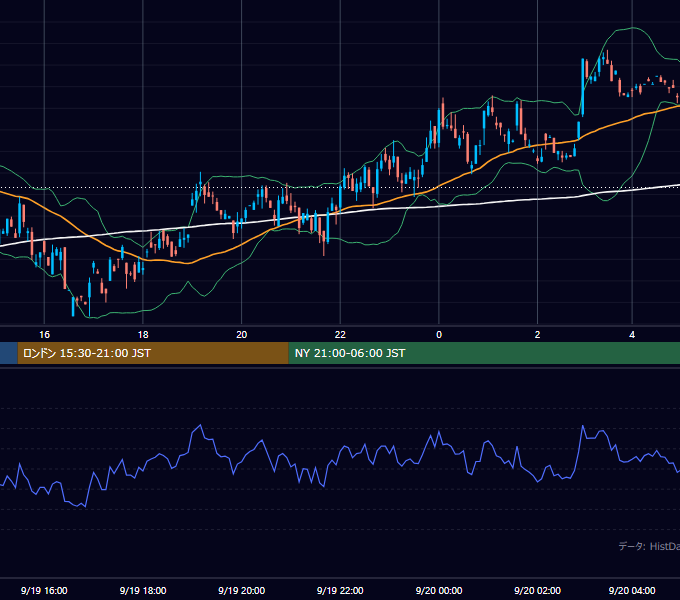Click the 9/20 00:00 date label
This screenshot has height=600, width=680.
click(x=439, y=590)
